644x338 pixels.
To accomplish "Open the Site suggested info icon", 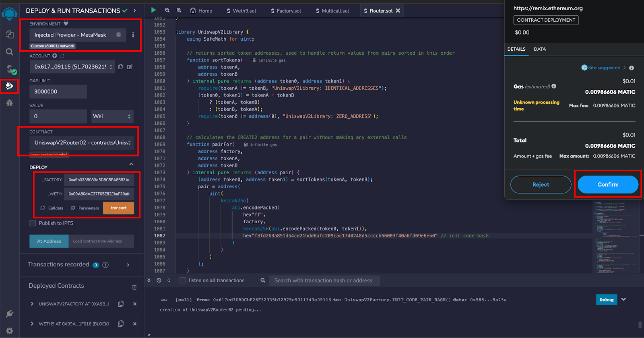I will pos(632,68).
